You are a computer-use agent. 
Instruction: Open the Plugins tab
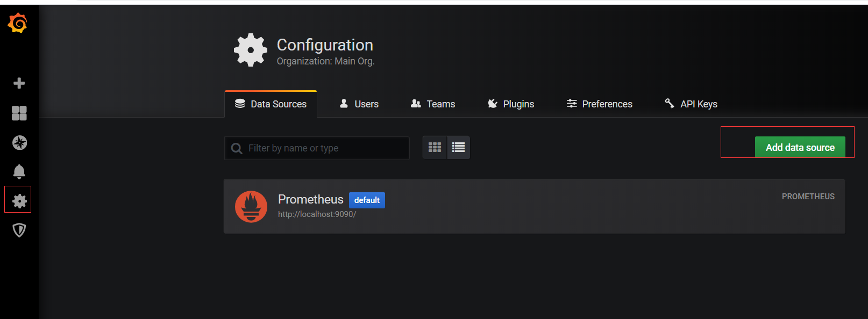[511, 104]
